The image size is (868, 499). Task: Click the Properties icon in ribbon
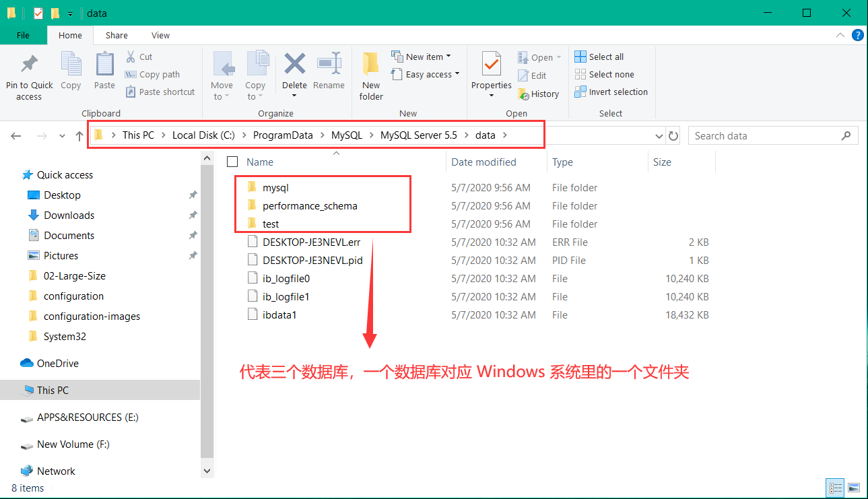click(491, 65)
